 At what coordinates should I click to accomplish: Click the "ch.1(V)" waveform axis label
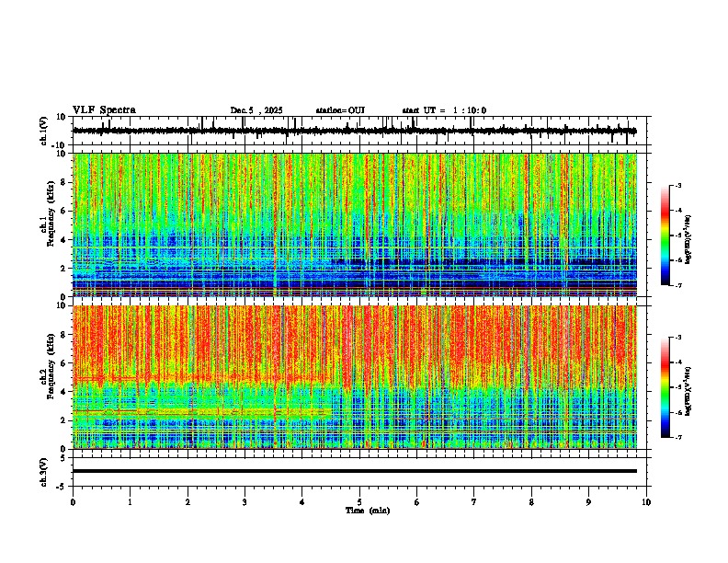[44, 131]
